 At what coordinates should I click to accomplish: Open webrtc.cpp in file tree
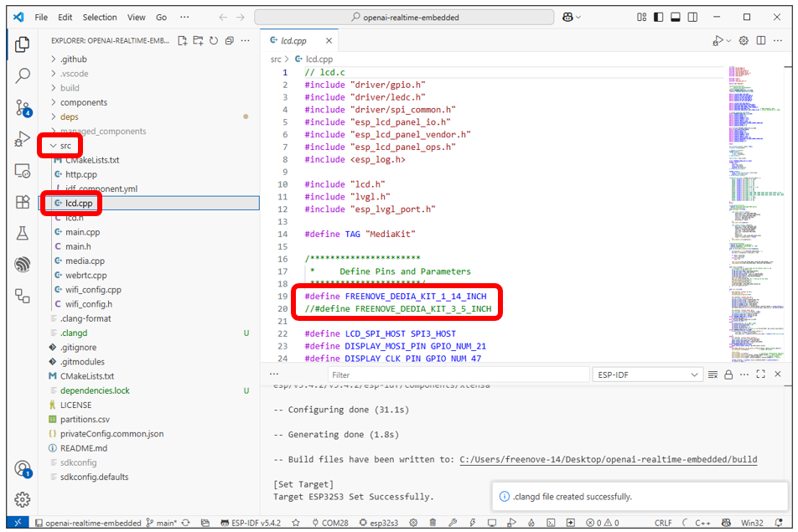coord(86,275)
